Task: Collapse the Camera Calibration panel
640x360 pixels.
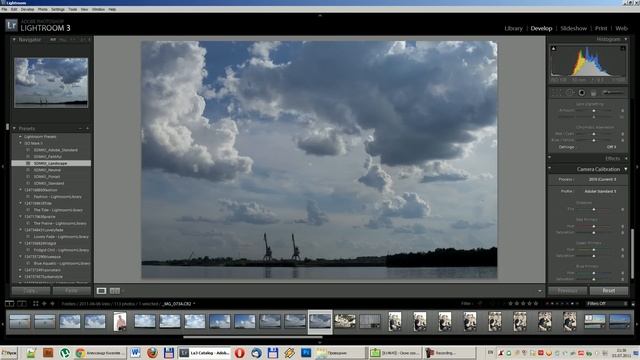Action: (x=626, y=169)
